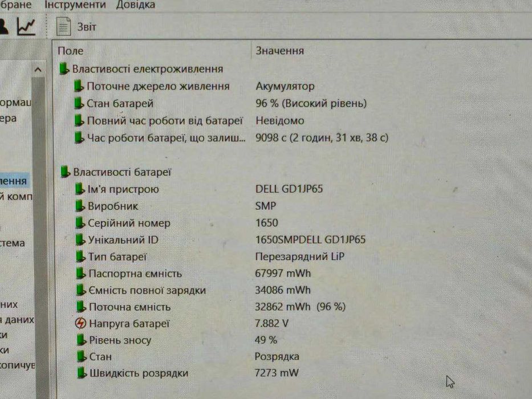Click the red voltage icon beside Напруга батареї
The image size is (532, 399).
coord(81,323)
